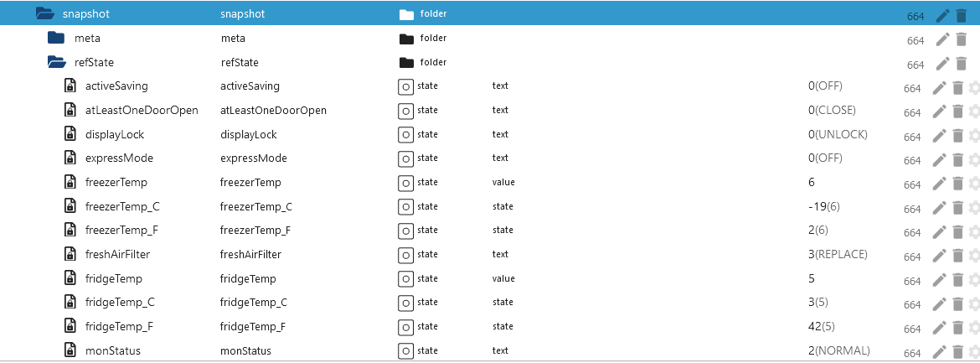This screenshot has height=363, width=980.
Task: Open settings gear for activeSaving state
Action: click(x=974, y=88)
